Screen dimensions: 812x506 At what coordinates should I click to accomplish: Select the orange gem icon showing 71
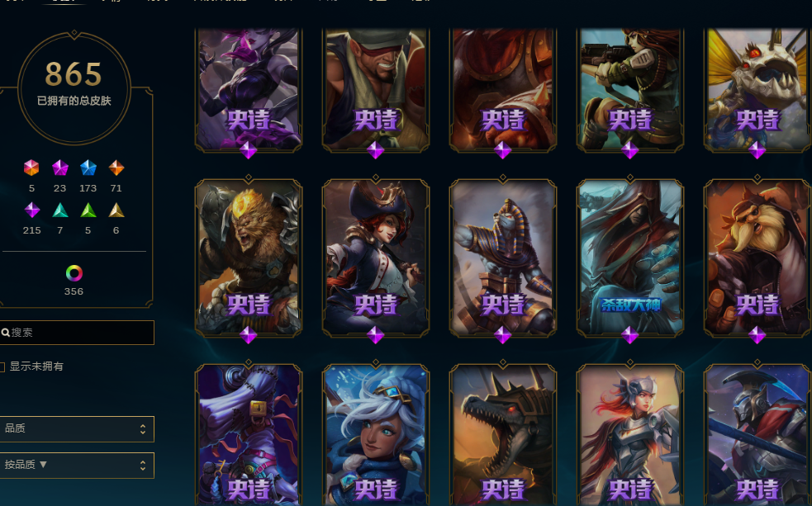coord(116,168)
